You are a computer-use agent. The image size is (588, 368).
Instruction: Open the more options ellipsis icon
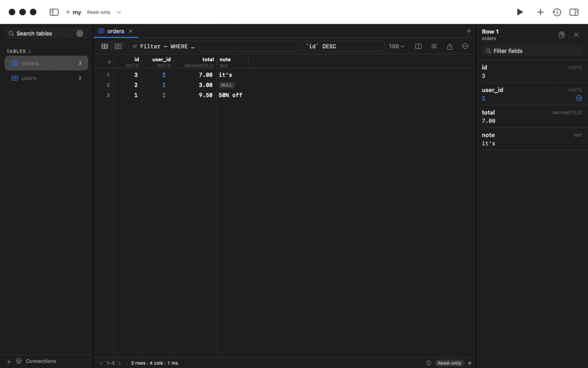[x=465, y=46]
